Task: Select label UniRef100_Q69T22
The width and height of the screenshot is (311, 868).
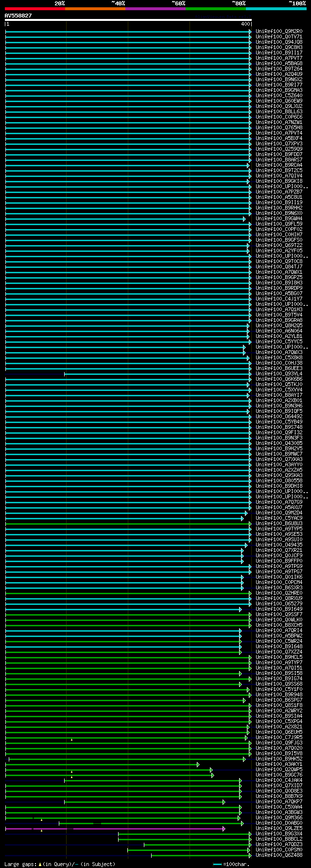Action: click(279, 245)
